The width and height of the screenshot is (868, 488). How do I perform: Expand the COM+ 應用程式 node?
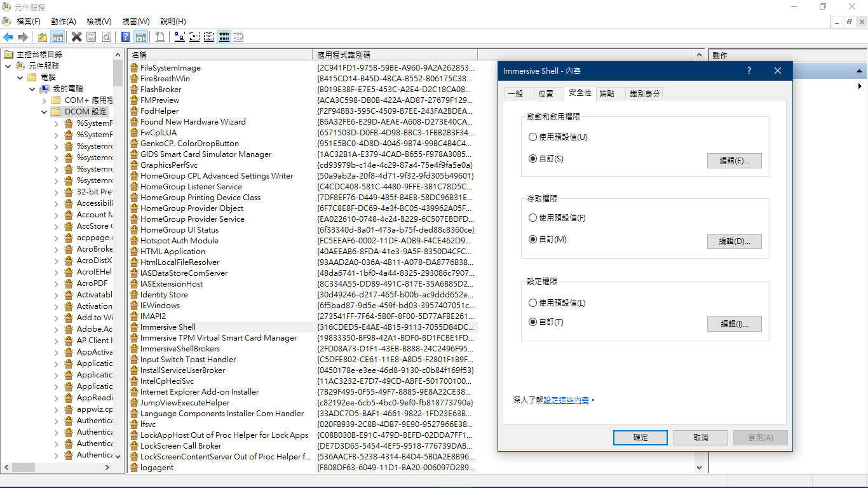point(44,100)
